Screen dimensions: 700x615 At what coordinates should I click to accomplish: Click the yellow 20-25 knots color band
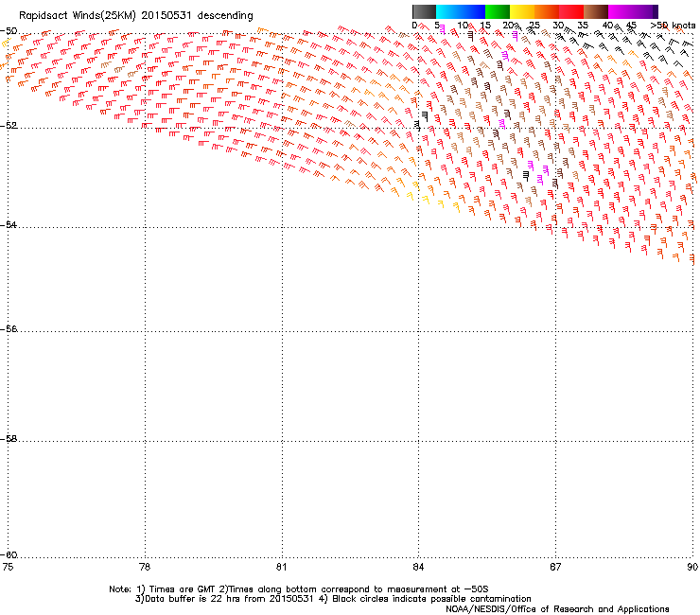click(522, 11)
